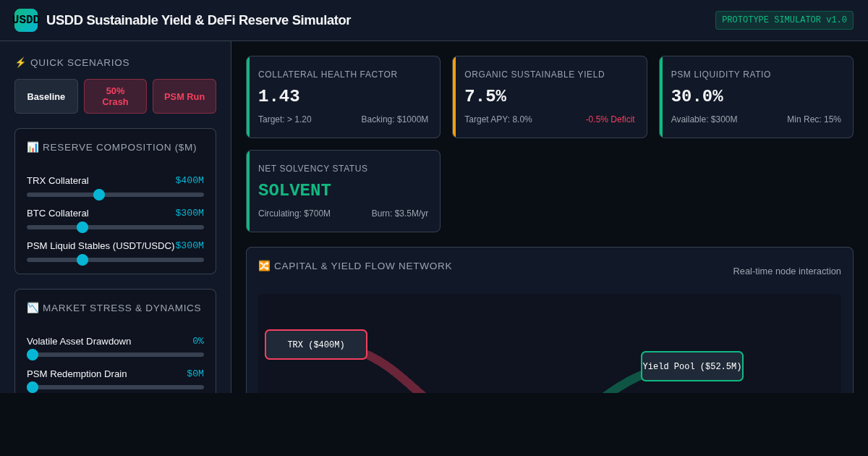Select the Yield Pool ($52.5M) node
The width and height of the screenshot is (868, 456).
point(692,366)
